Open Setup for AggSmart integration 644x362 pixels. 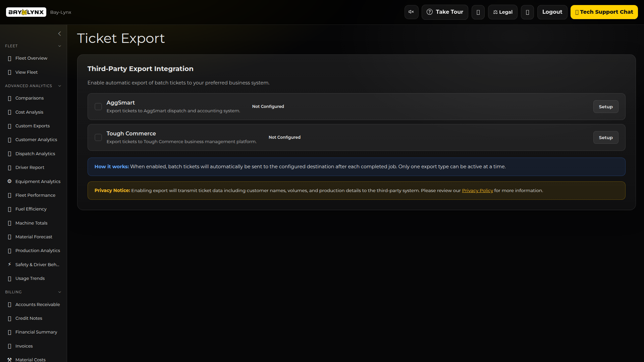(605, 106)
